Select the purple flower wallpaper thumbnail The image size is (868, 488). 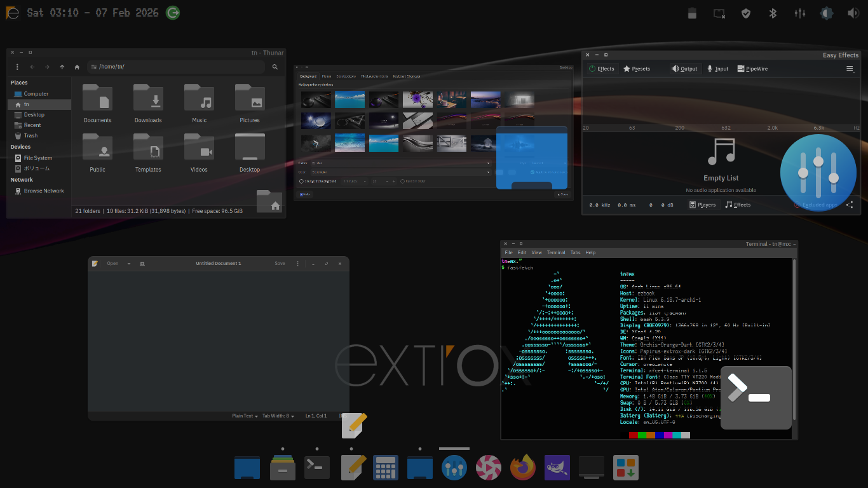pos(417,100)
